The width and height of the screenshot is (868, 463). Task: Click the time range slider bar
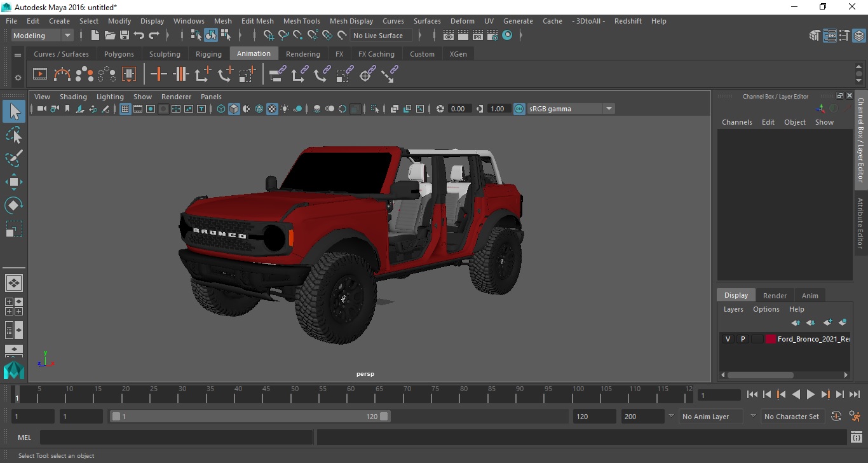click(250, 417)
